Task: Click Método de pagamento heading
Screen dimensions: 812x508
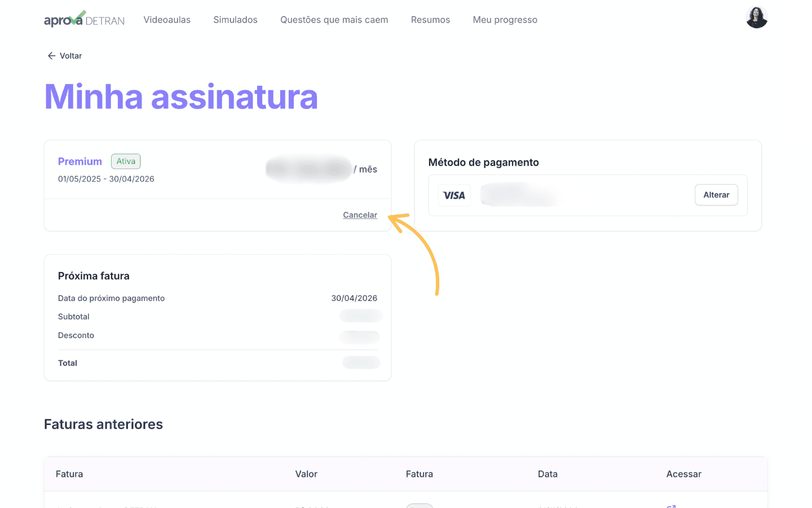Action: point(483,163)
